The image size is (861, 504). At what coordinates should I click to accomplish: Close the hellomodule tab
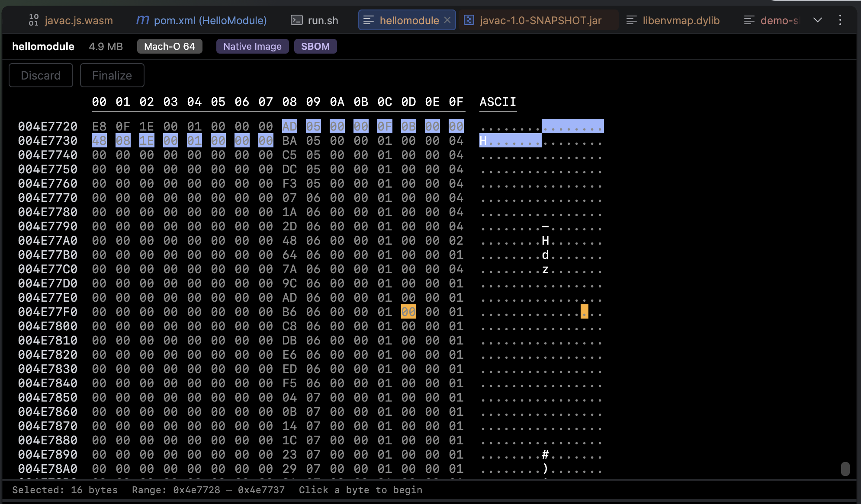[447, 20]
